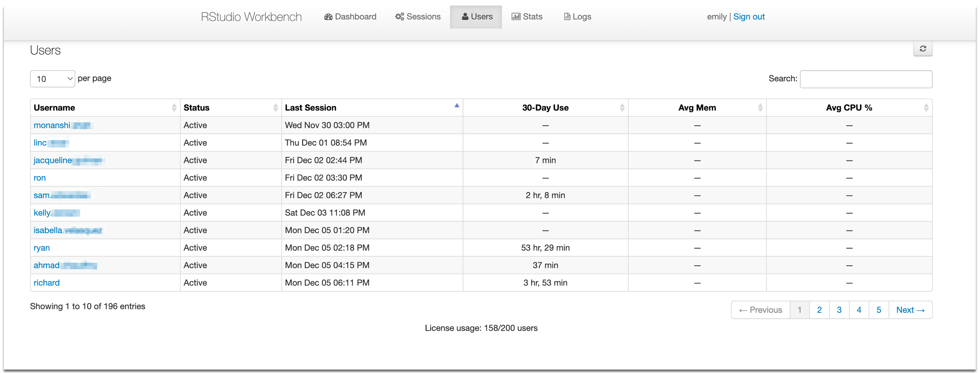The image size is (980, 373).
Task: Jump to page 5 of users
Action: point(878,310)
